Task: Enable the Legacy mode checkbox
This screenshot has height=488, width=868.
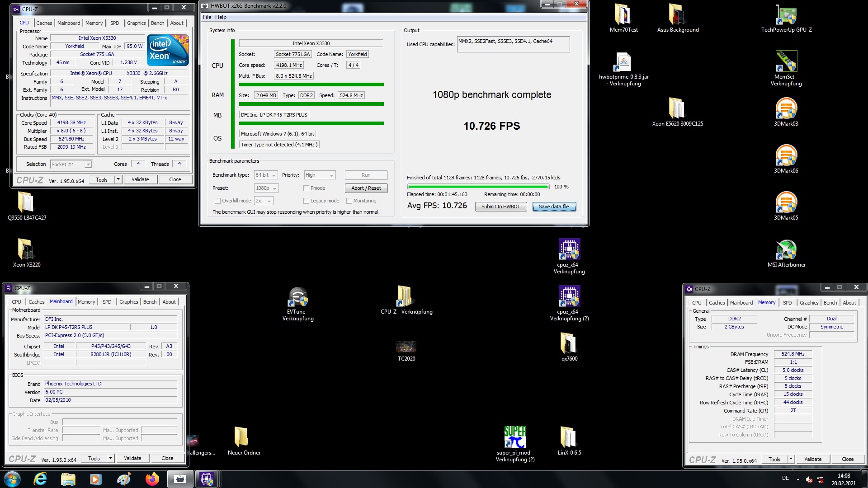Action: (306, 201)
